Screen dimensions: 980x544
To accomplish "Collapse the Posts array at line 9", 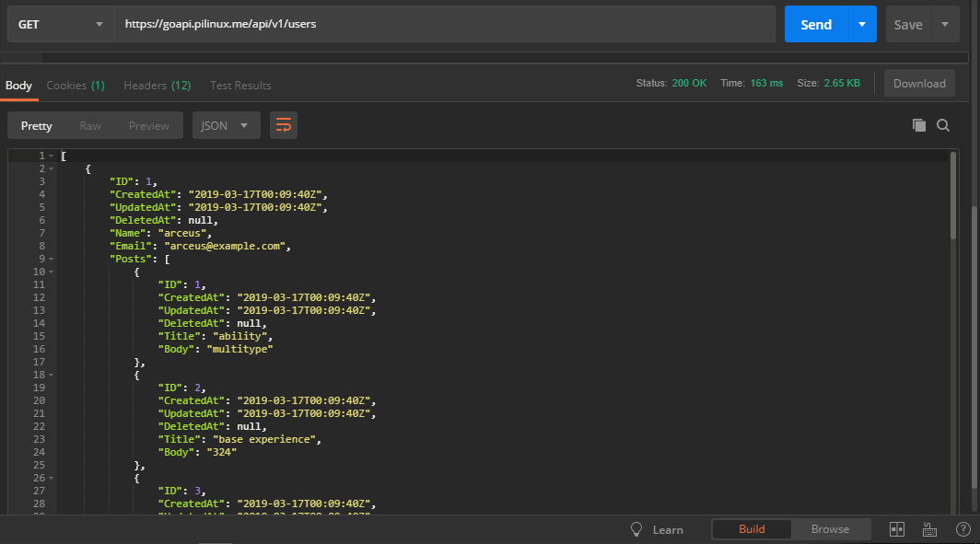I will coord(52,260).
